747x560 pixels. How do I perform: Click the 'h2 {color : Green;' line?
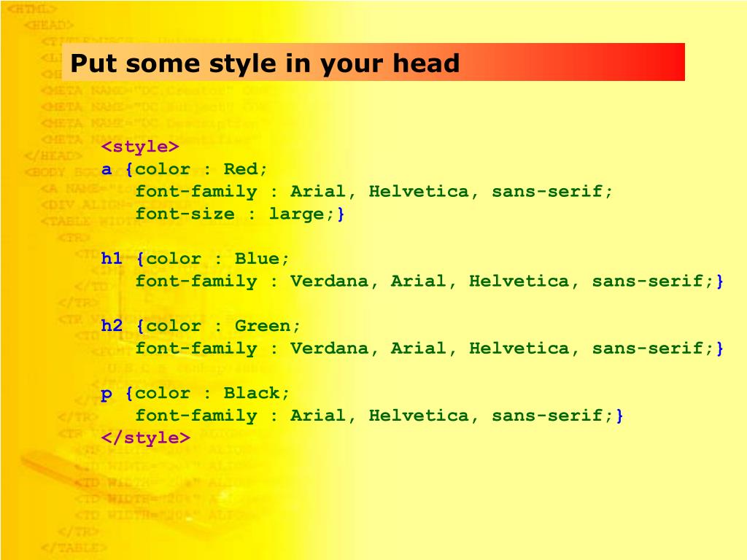tap(201, 326)
